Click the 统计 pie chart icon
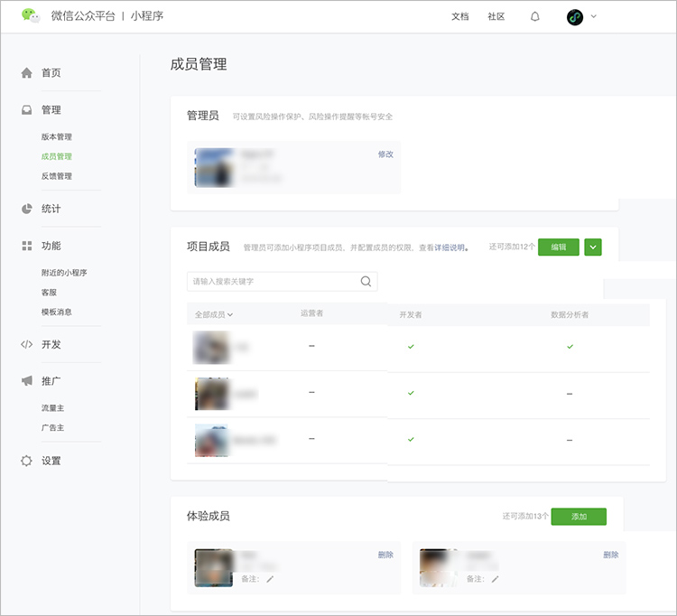The image size is (677, 616). click(27, 209)
